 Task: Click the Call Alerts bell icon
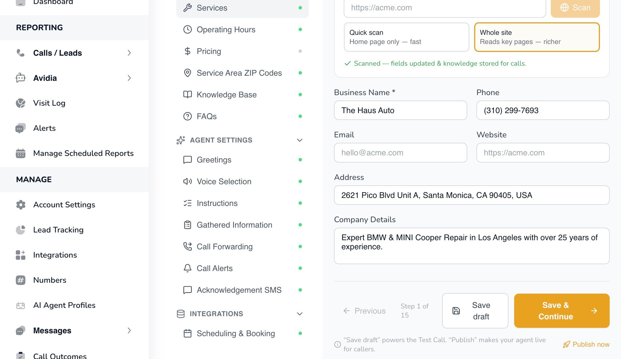point(187,268)
